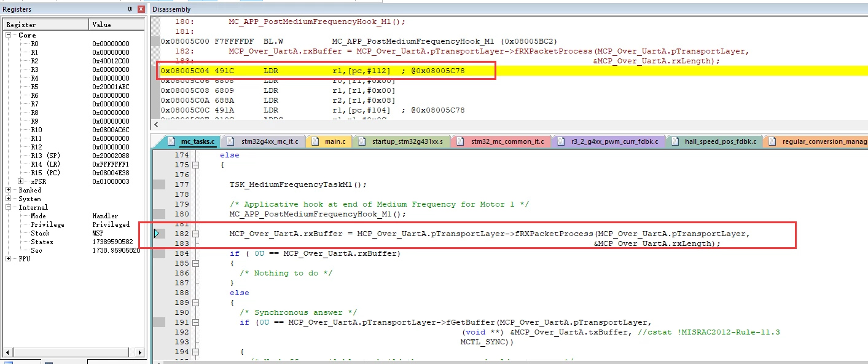The width and height of the screenshot is (868, 364).
Task: Expand the FPU register group
Action: tap(9, 259)
